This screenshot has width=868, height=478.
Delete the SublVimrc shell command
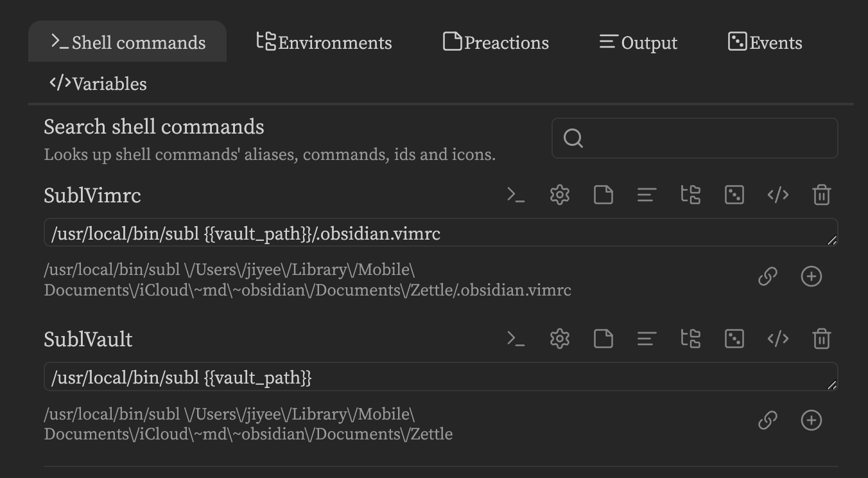822,195
